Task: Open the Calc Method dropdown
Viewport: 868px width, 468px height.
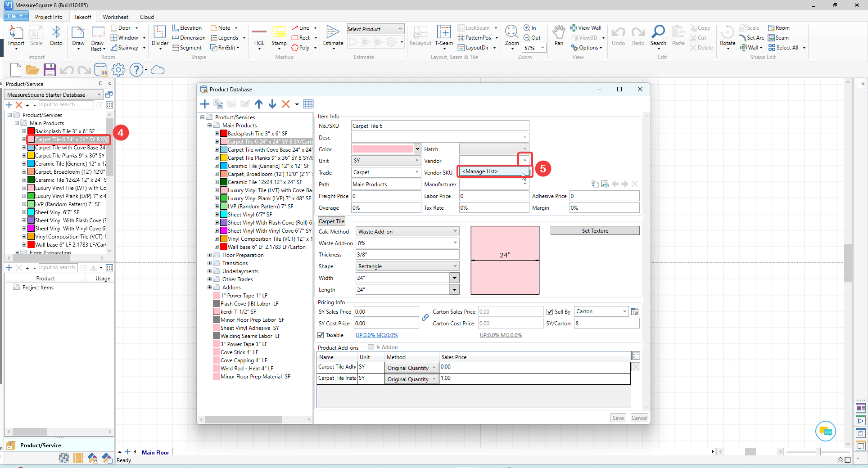Action: pyautogui.click(x=407, y=231)
